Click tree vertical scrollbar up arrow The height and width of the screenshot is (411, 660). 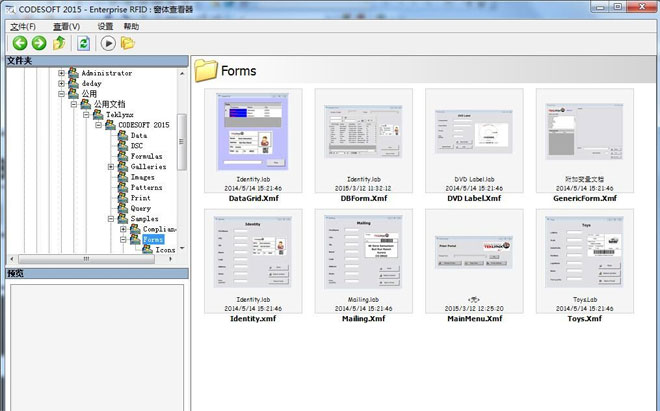point(182,73)
